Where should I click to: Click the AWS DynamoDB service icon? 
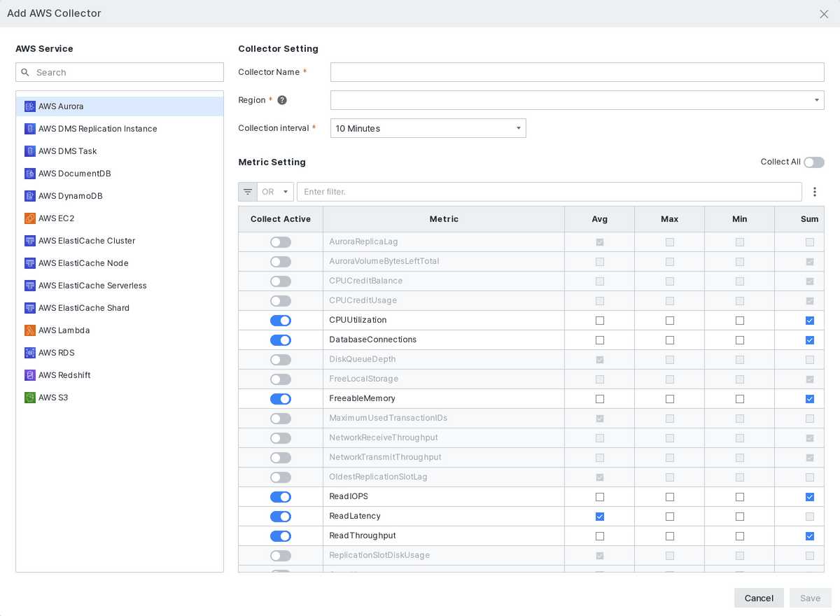click(x=30, y=196)
